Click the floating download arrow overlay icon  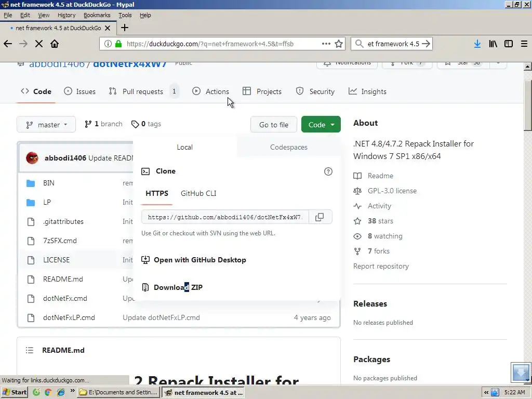tap(521, 372)
